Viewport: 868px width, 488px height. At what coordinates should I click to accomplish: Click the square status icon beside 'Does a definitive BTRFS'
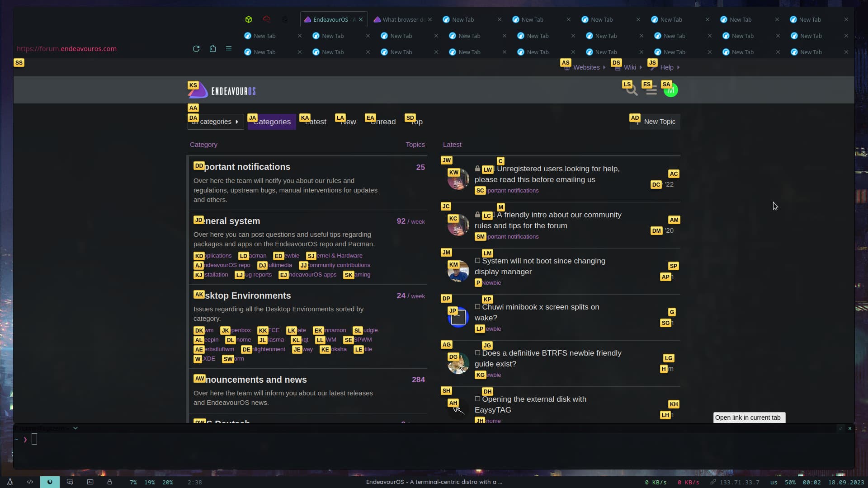point(477,353)
